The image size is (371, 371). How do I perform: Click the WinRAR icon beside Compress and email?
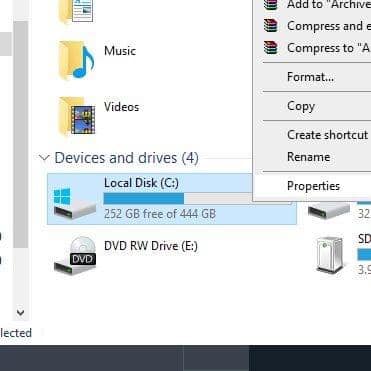[x=270, y=26]
